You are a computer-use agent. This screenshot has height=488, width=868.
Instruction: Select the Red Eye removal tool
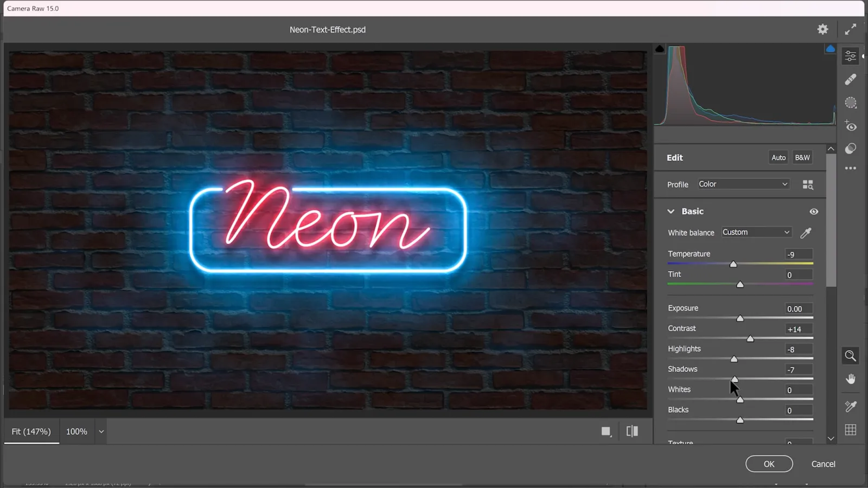click(x=850, y=126)
